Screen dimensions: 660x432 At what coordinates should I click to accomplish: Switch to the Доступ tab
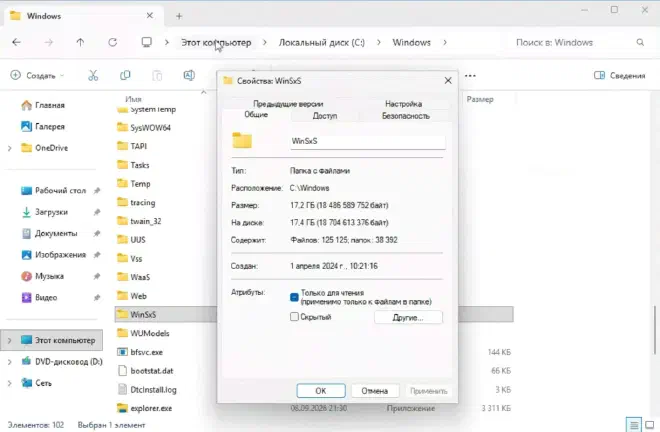pos(325,116)
